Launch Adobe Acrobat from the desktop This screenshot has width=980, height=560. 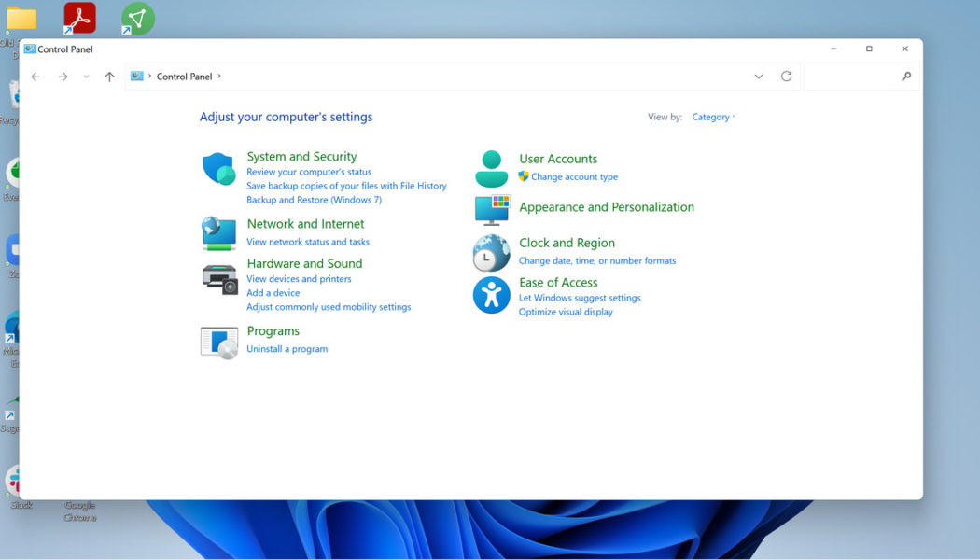(79, 19)
